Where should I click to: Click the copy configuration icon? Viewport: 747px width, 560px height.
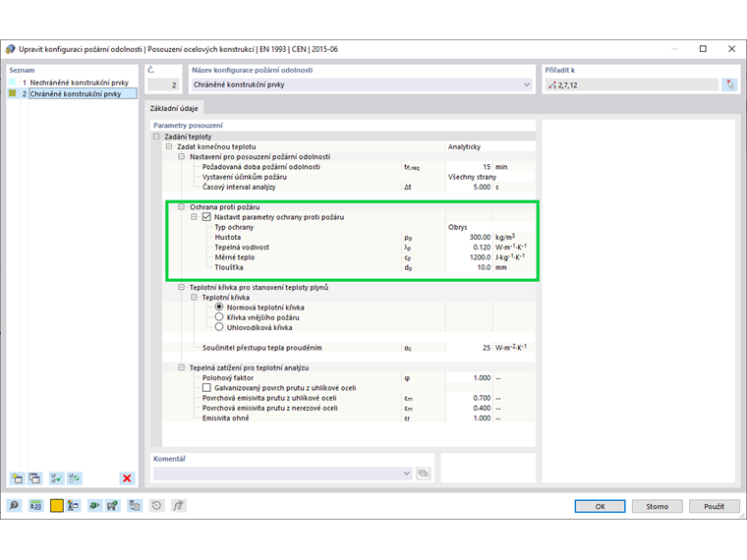pyautogui.click(x=34, y=478)
